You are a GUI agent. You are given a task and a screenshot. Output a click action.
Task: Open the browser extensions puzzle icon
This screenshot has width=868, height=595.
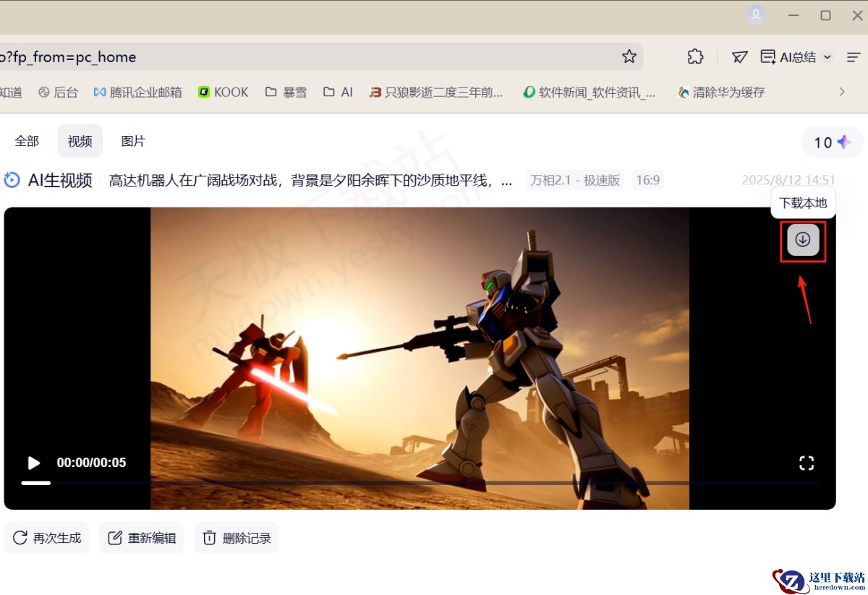coord(695,56)
